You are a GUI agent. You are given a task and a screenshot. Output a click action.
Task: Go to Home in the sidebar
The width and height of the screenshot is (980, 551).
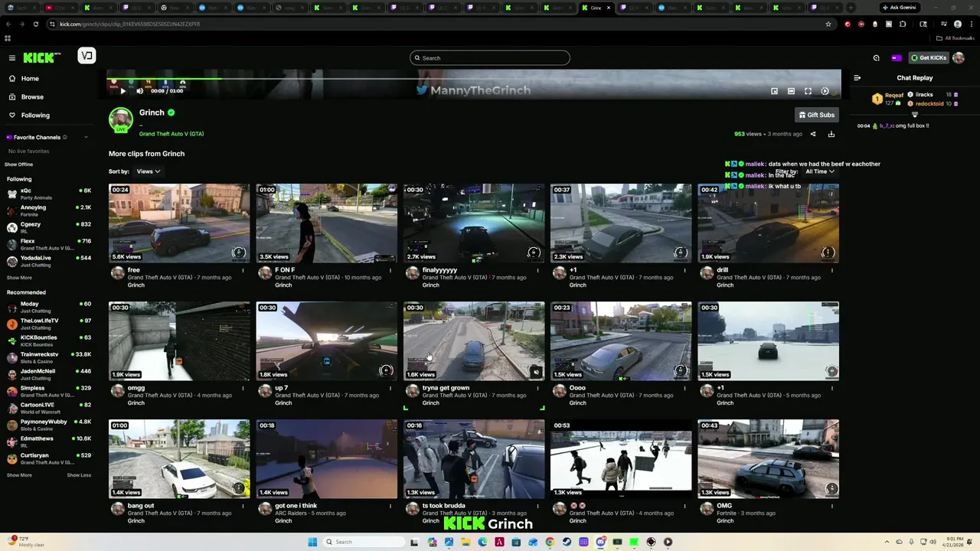click(31, 79)
